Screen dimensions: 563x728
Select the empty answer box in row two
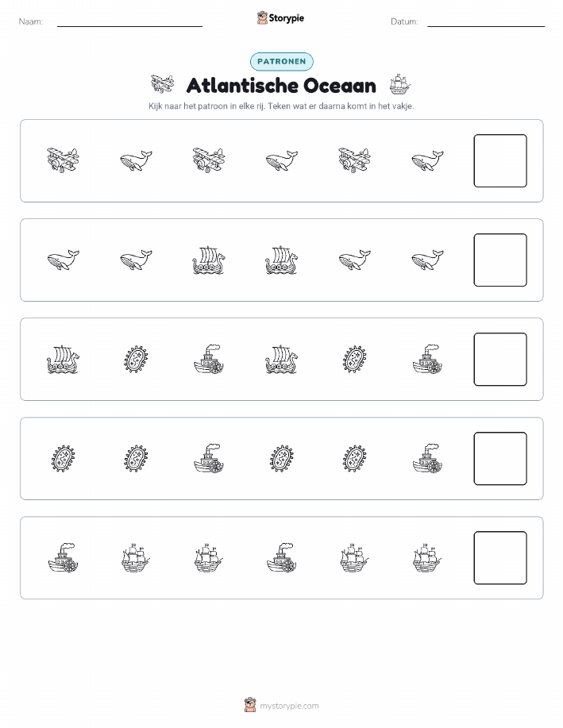click(500, 260)
